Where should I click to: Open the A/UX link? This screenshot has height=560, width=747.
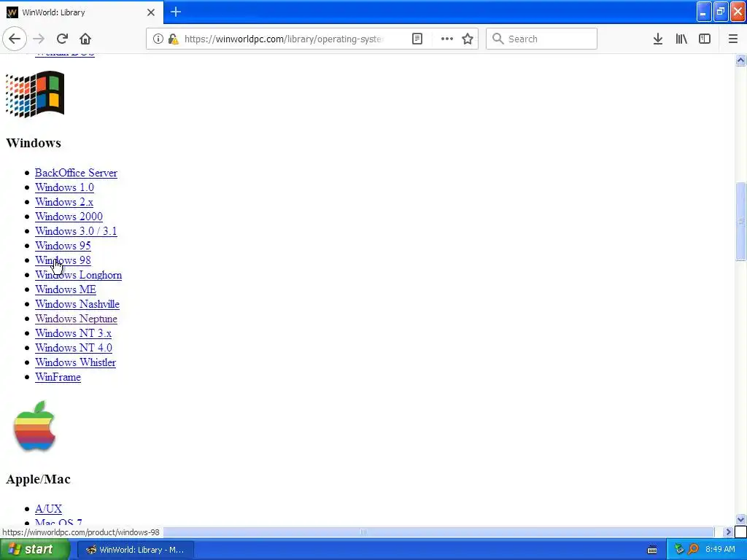pyautogui.click(x=48, y=508)
